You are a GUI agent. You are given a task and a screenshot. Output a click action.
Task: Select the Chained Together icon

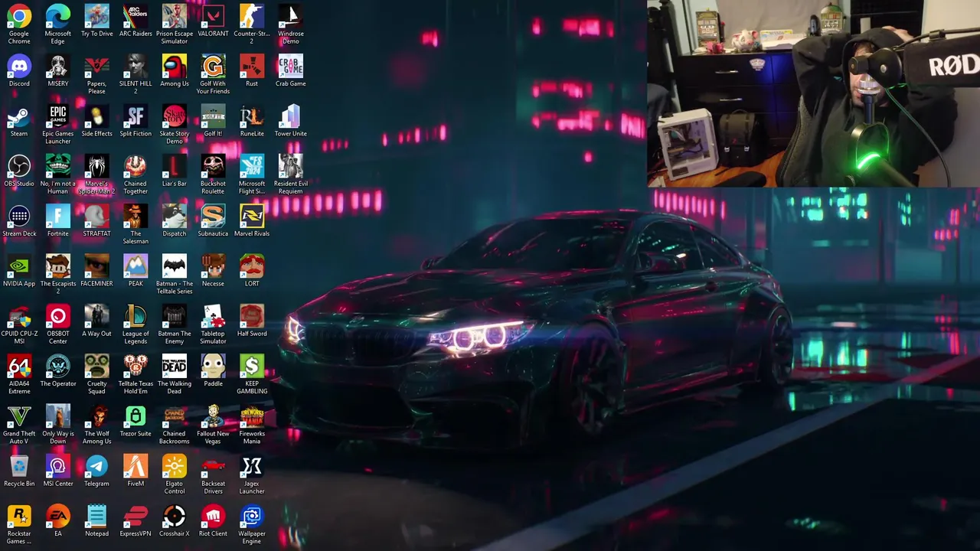(136, 166)
